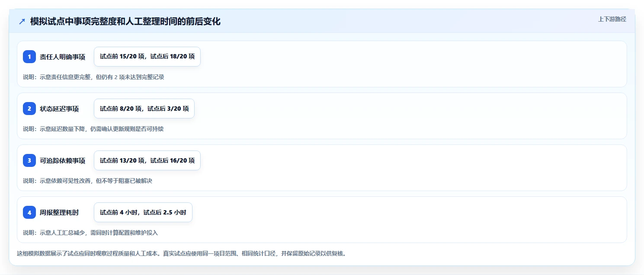The height and width of the screenshot is (275, 644).
Task: Click the 试点前 8/20 项，试点后 3/20 项 chip
Action: click(x=144, y=109)
